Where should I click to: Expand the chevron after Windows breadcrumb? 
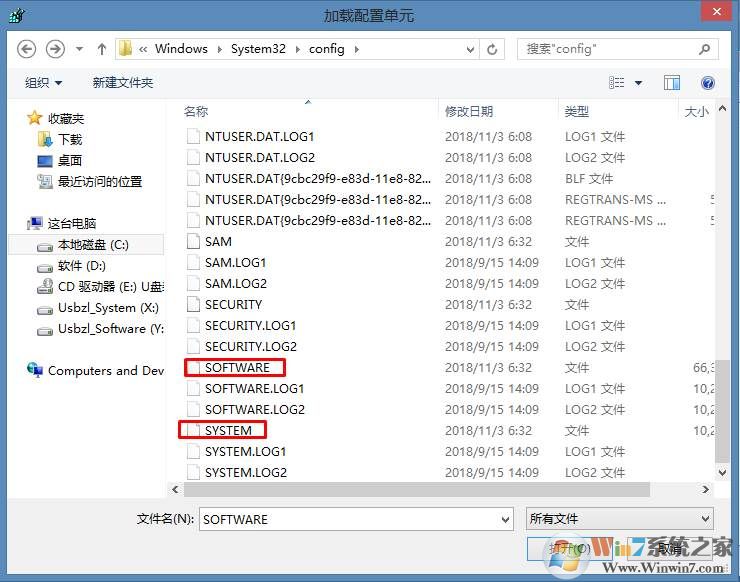click(219, 49)
